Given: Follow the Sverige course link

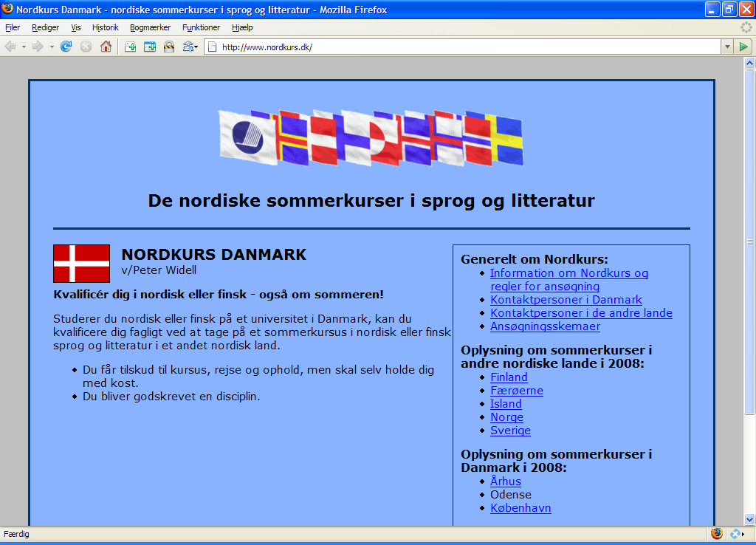Looking at the screenshot, I should coord(510,431).
